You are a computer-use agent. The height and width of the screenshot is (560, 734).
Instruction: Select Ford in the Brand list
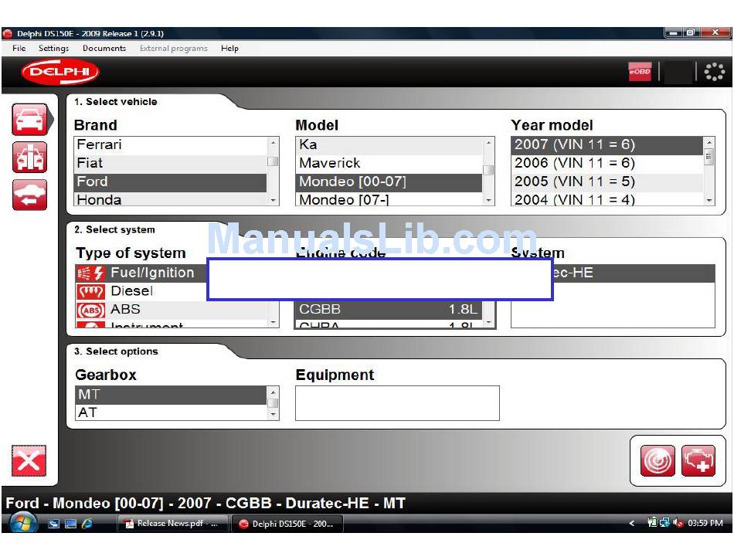pos(171,182)
